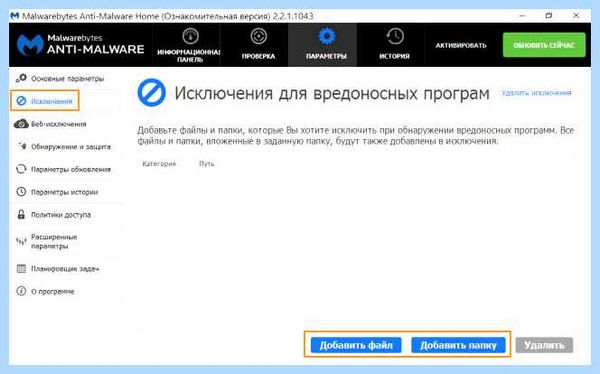Open Основные параметры in sidebar
The width and height of the screenshot is (600, 374).
point(67,78)
